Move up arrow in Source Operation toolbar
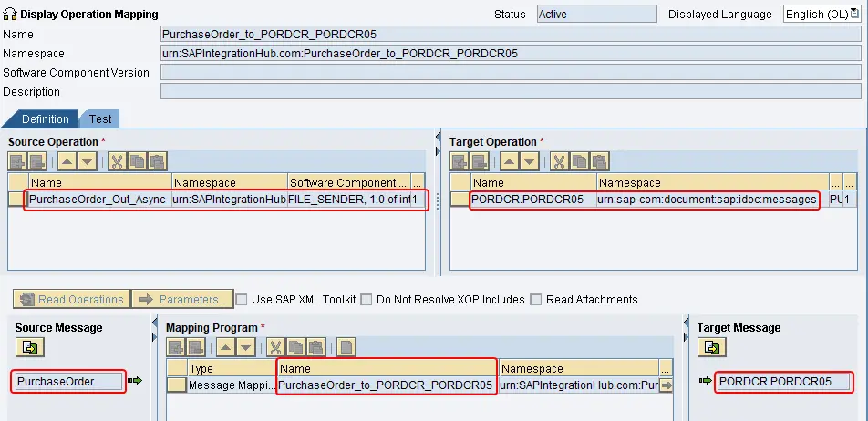868x421 pixels. [67, 161]
